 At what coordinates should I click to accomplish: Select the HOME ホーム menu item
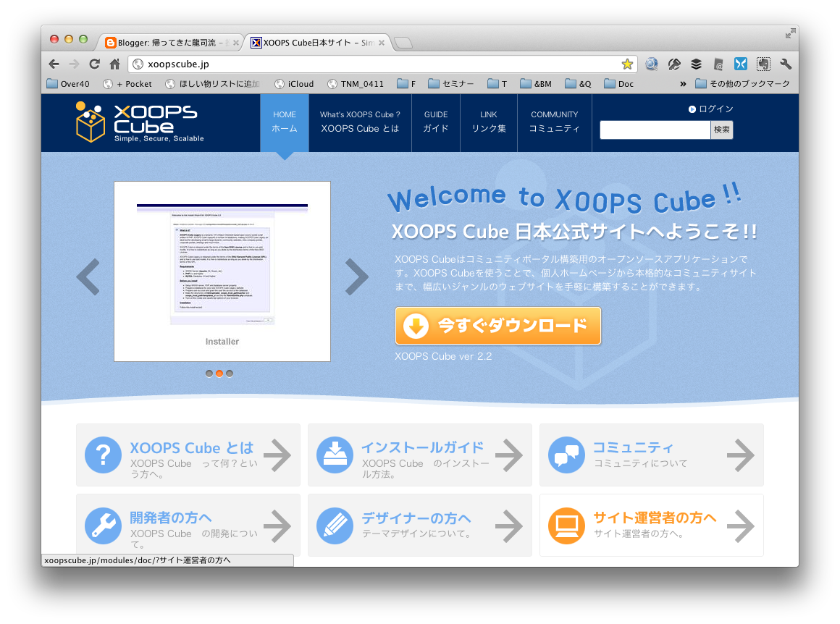click(285, 122)
